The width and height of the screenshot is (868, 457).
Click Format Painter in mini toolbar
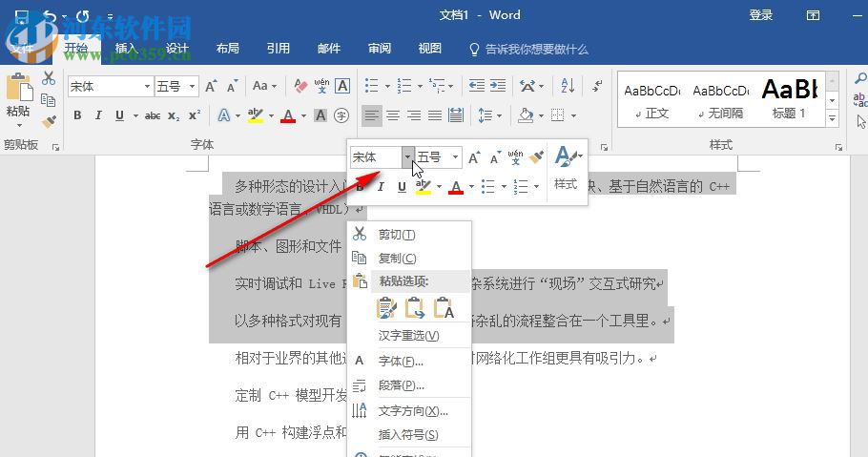coord(536,157)
